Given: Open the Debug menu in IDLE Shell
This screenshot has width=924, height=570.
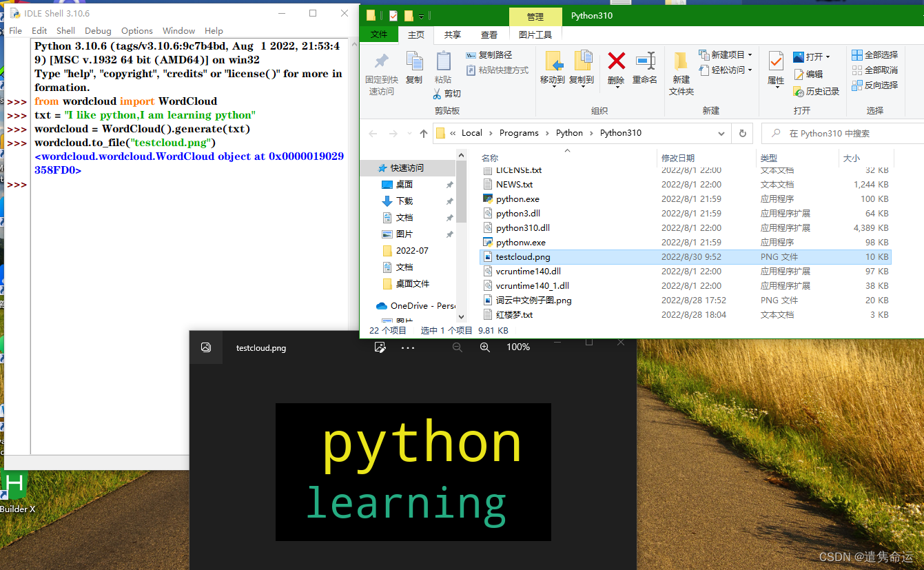Looking at the screenshot, I should click(98, 30).
